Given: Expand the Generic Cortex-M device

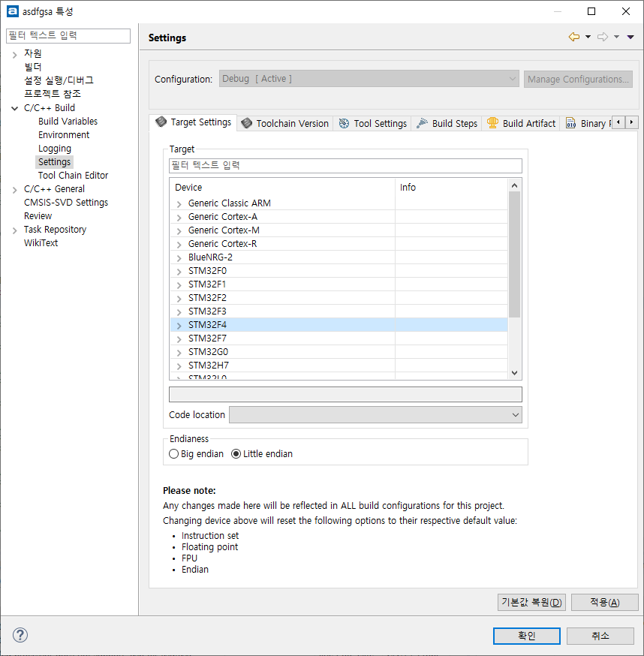Looking at the screenshot, I should click(179, 231).
